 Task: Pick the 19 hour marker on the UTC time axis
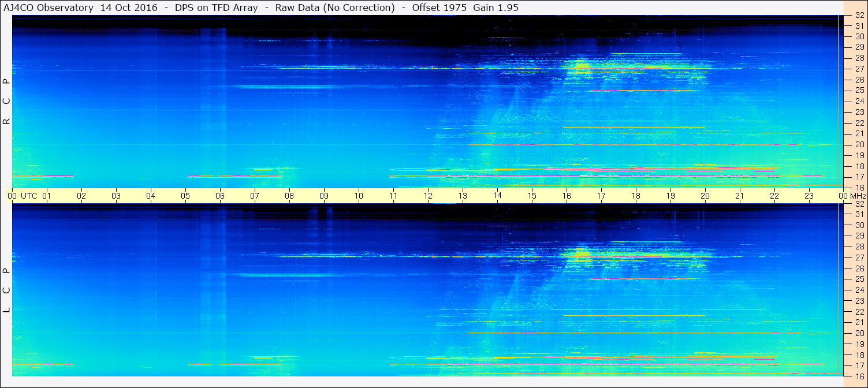click(x=670, y=196)
